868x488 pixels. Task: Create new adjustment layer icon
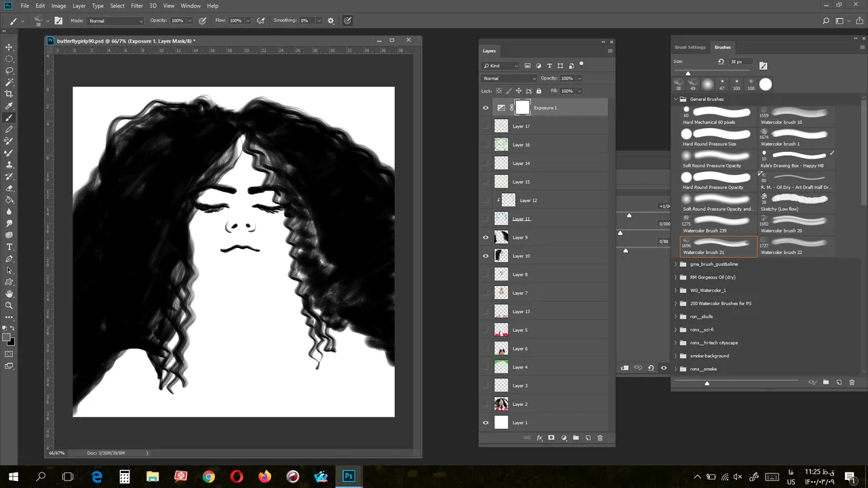click(564, 438)
